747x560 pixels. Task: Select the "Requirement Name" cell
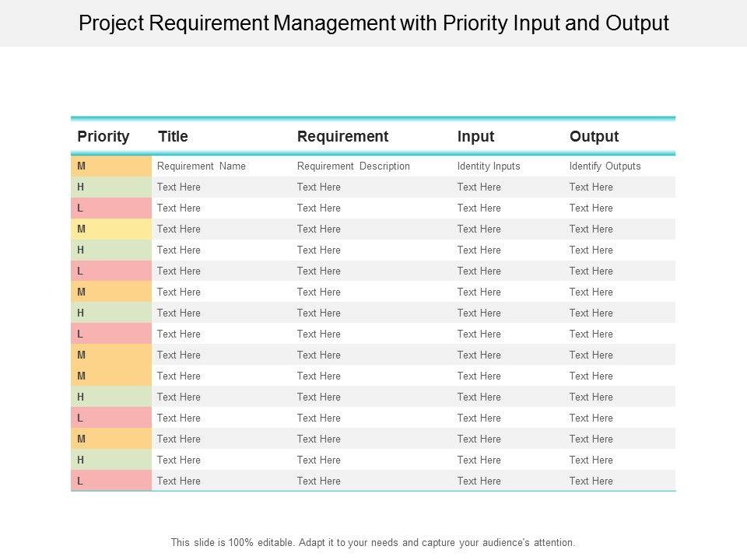point(202,166)
